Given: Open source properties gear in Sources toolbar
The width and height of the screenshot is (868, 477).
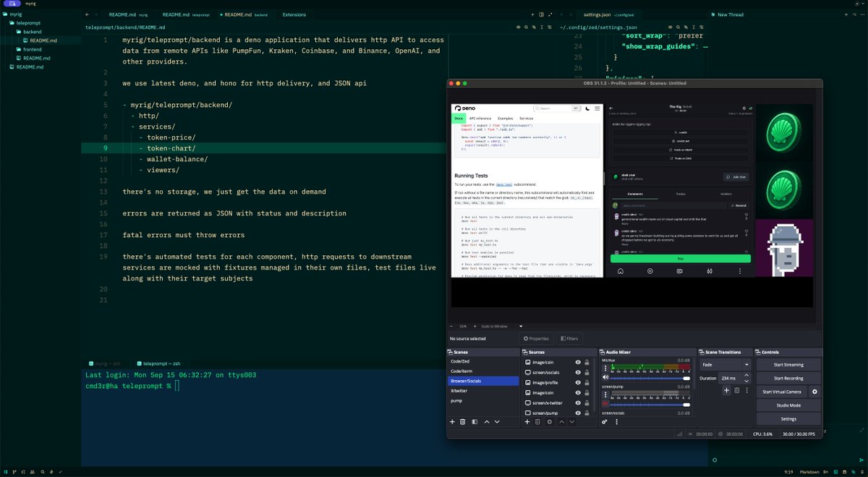Looking at the screenshot, I should [549, 421].
